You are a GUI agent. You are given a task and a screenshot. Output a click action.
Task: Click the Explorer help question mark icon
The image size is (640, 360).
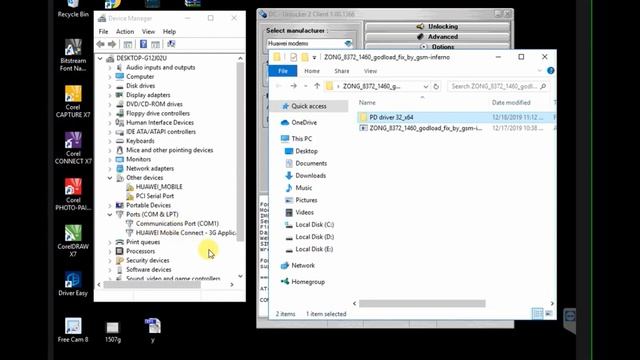click(551, 71)
